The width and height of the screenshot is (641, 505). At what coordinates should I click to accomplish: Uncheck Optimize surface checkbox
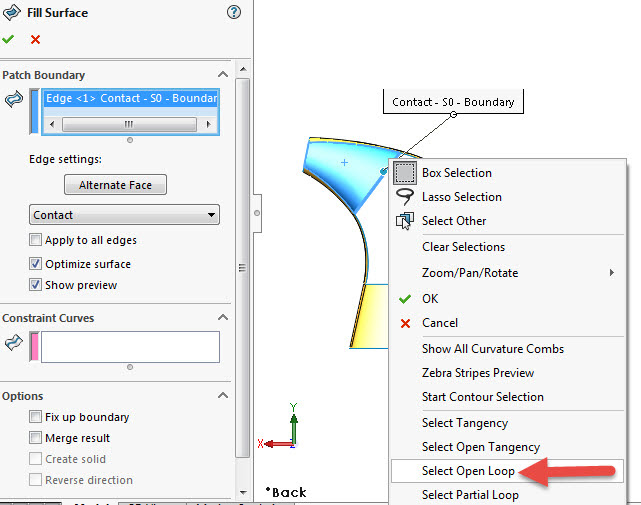coord(35,264)
